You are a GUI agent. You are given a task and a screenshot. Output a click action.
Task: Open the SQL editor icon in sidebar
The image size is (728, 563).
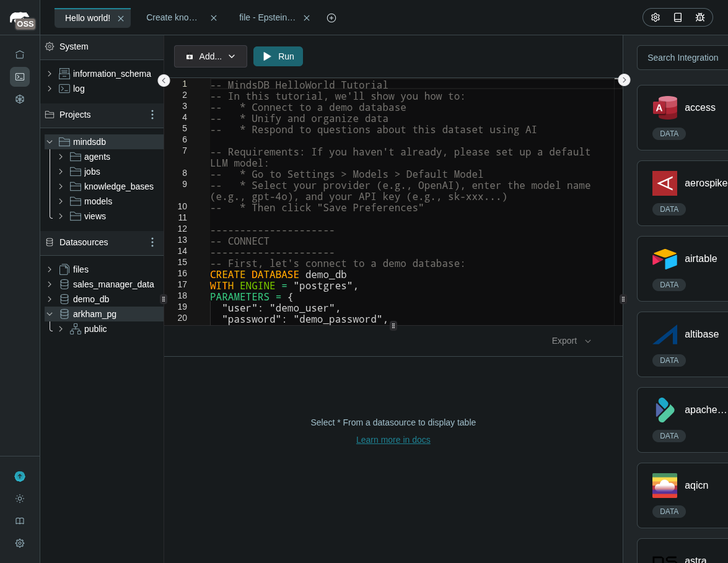[19, 77]
